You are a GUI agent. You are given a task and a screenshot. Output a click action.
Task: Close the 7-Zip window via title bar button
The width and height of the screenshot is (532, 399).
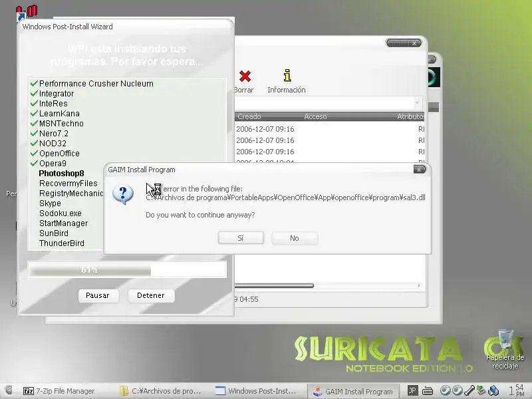point(414,43)
